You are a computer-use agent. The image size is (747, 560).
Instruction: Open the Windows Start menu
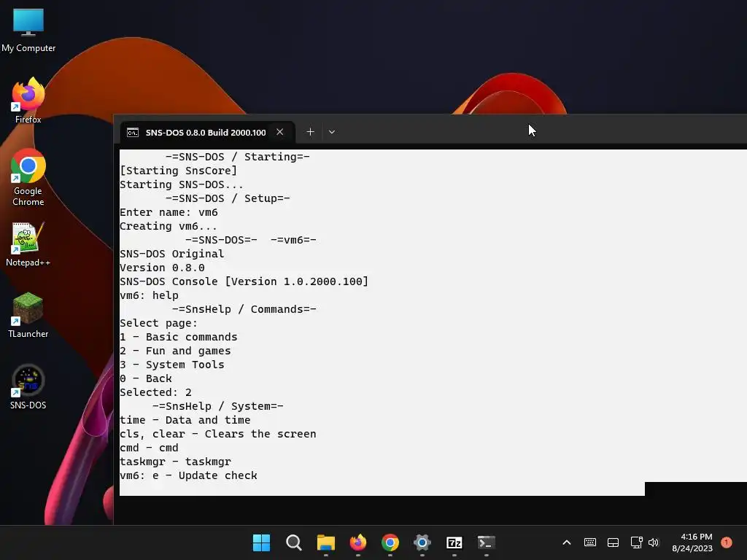262,542
